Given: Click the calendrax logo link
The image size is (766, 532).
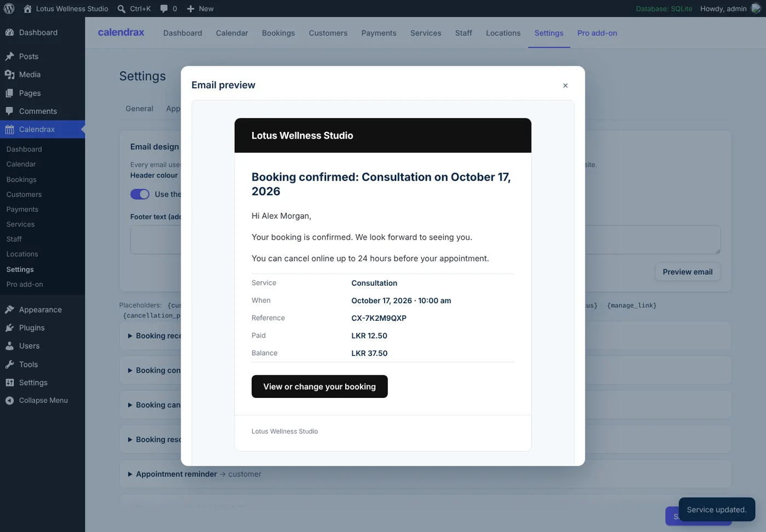Looking at the screenshot, I should tap(121, 32).
